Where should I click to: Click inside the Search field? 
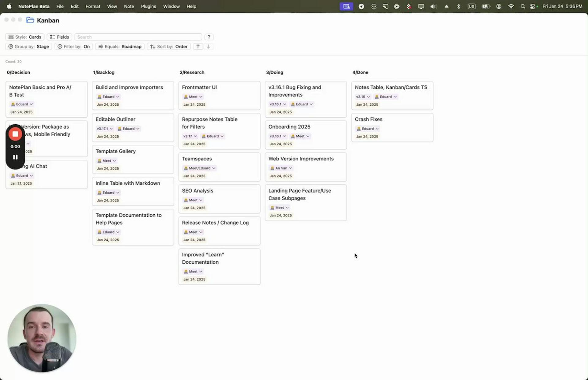[x=138, y=37]
